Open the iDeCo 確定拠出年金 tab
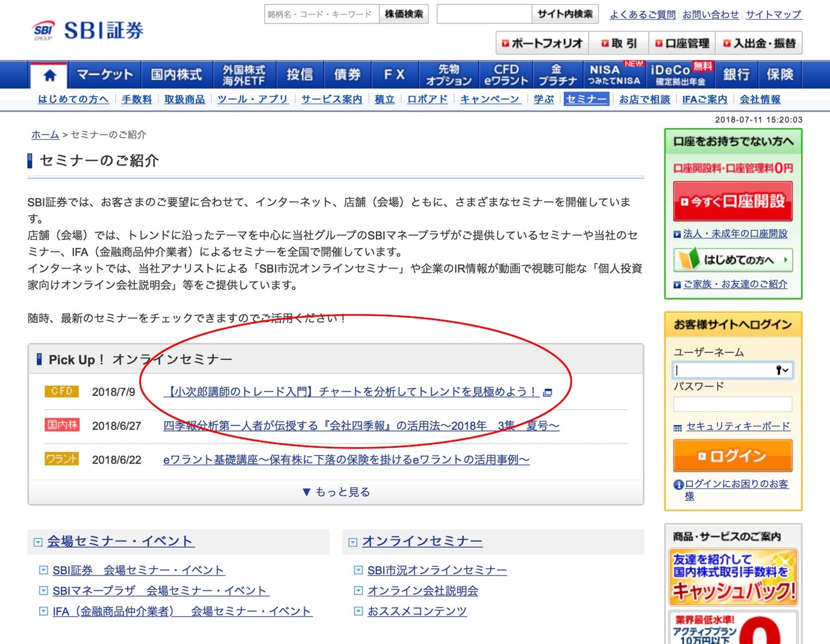This screenshot has height=644, width=830. tap(681, 75)
